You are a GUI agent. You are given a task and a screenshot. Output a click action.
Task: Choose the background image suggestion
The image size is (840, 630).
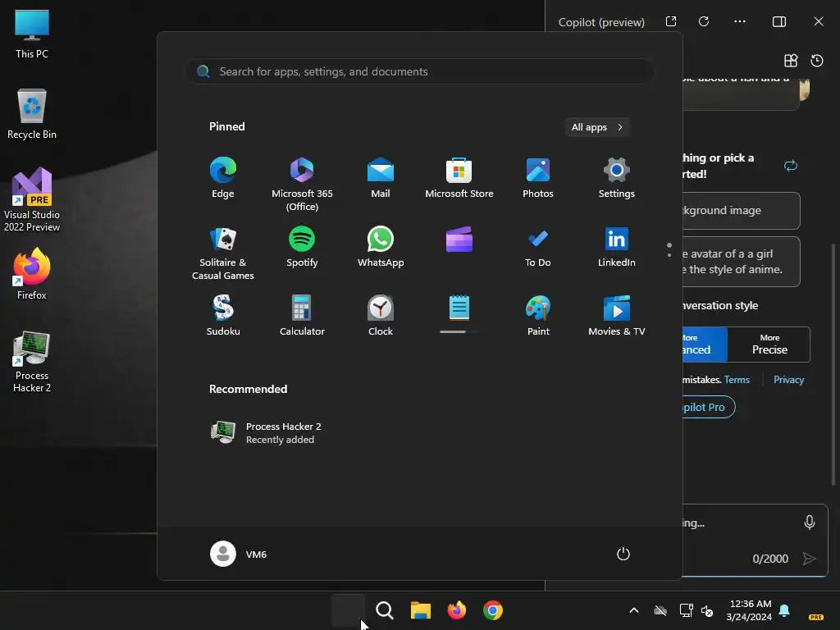point(742,211)
